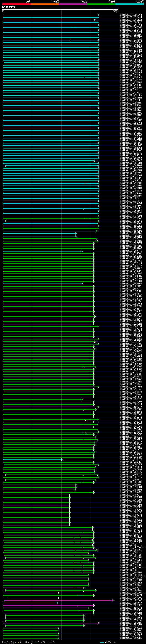Open hit UniRef100_Q9XGG6
The width and height of the screenshot is (146, 644).
(131, 15)
